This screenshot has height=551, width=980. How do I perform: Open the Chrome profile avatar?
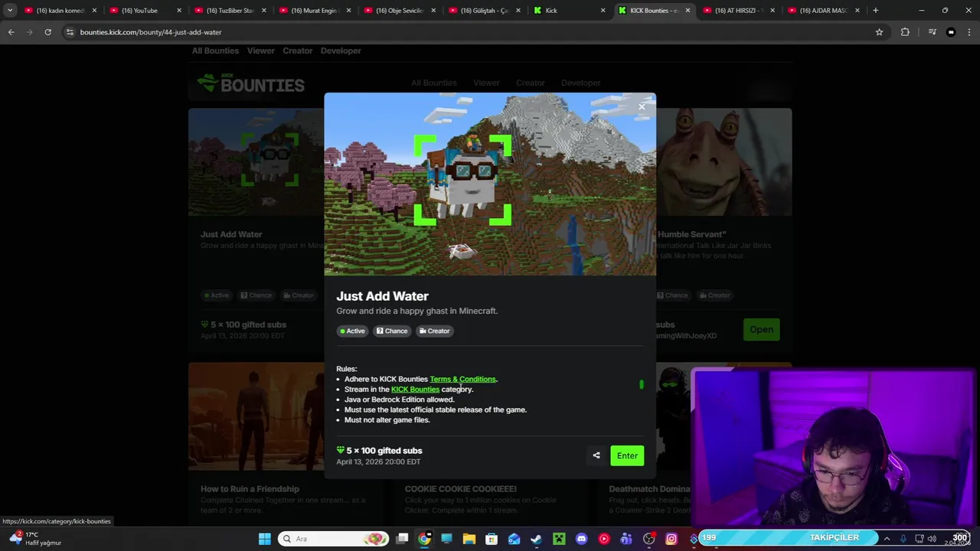951,32
